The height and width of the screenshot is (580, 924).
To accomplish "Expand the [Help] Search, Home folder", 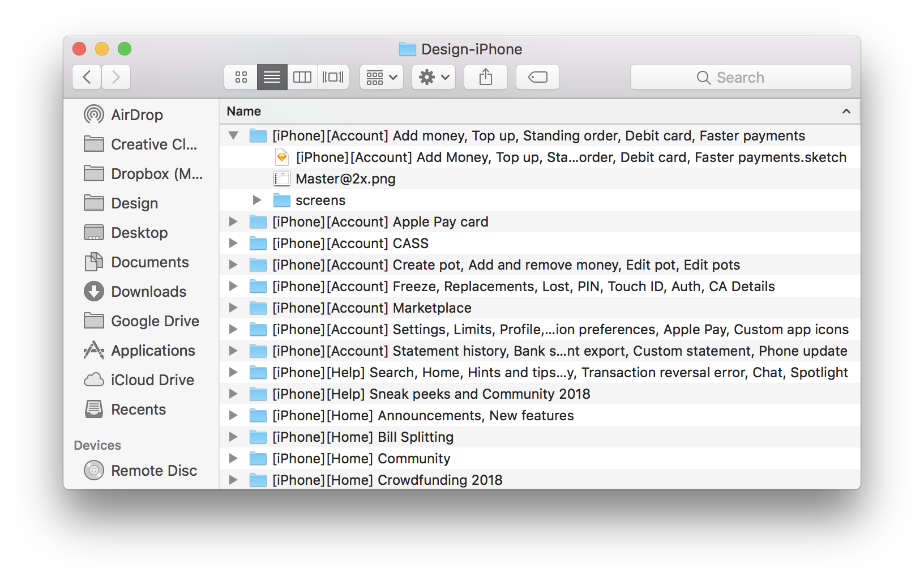I will 233,372.
